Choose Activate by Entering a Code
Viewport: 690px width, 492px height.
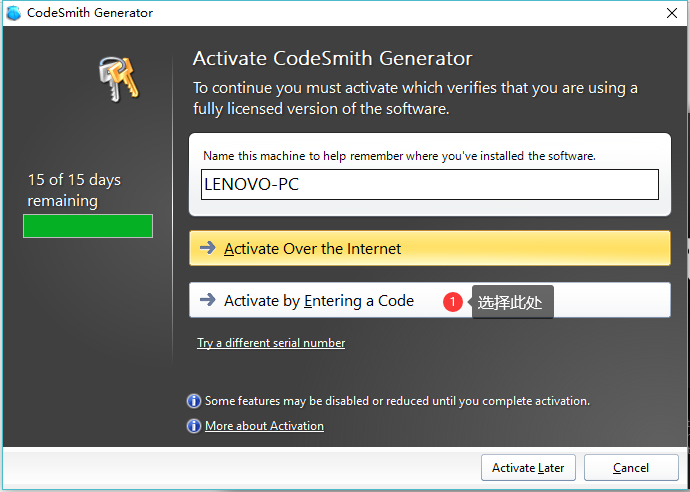[x=429, y=300]
